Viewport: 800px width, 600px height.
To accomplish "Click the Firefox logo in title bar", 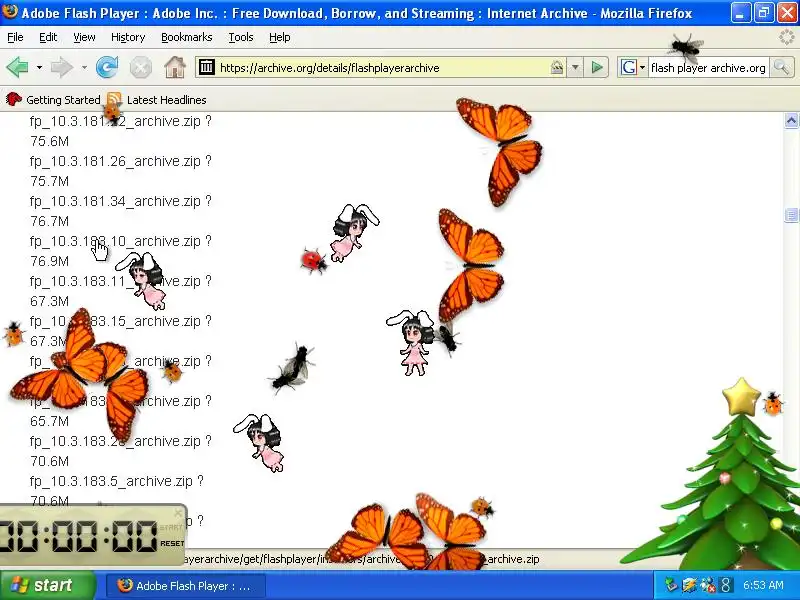I will point(10,11).
